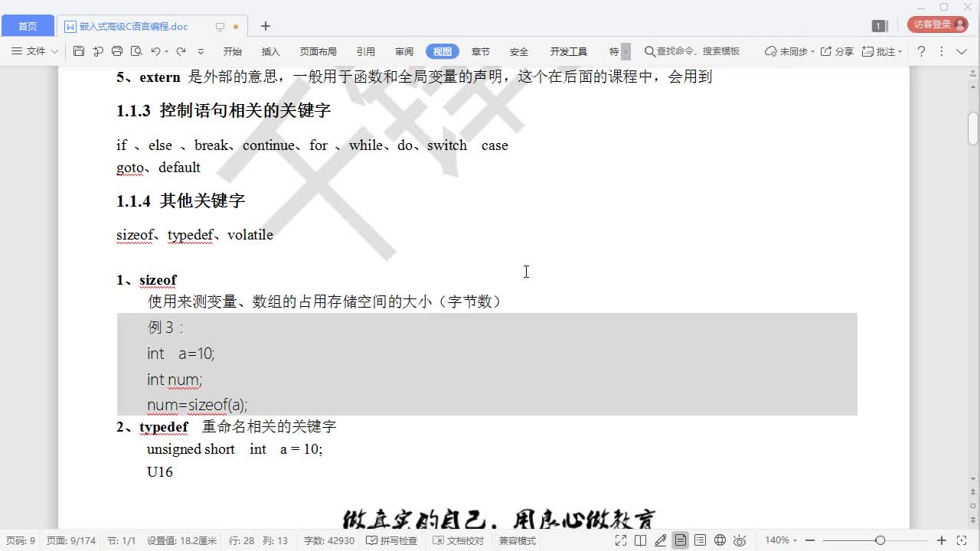The height and width of the screenshot is (551, 980).
Task: Open the 页面布局 ribbon tab
Action: tap(318, 51)
